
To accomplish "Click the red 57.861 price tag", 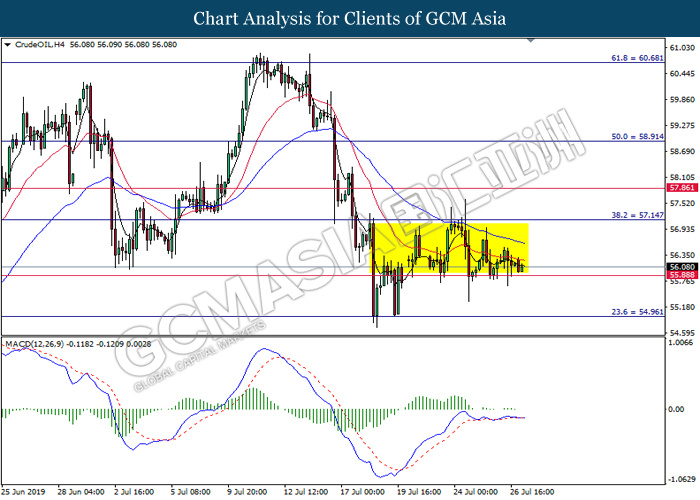I will click(682, 188).
